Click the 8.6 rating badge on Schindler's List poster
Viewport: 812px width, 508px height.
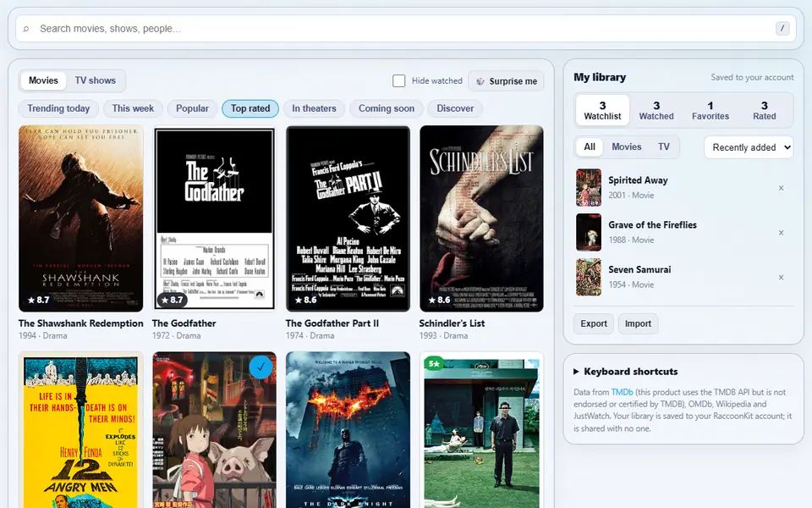tap(439, 300)
